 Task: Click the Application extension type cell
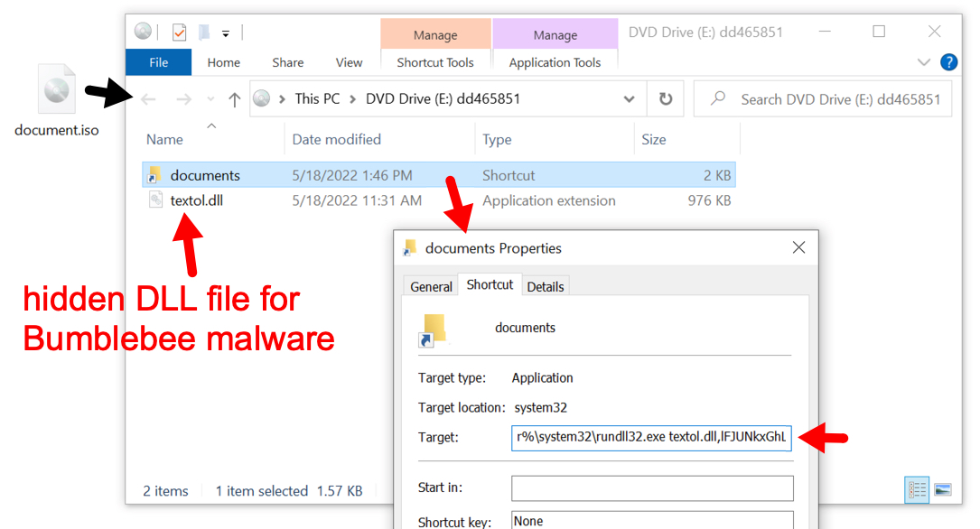click(549, 200)
